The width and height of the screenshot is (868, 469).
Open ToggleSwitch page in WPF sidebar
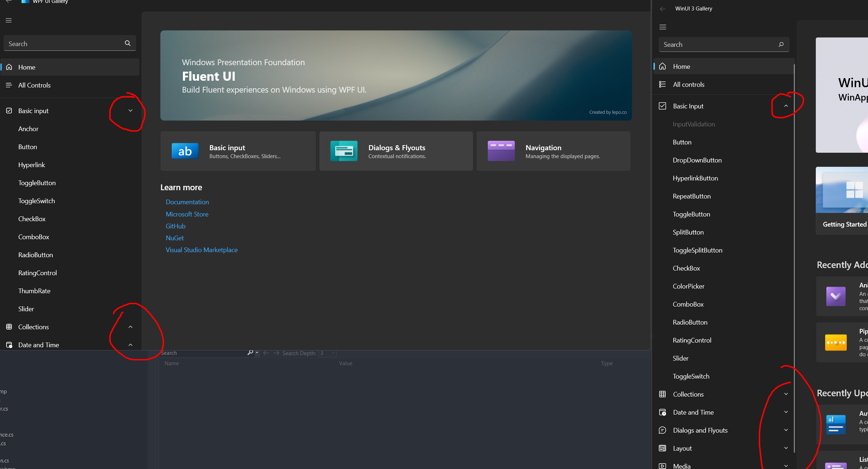point(37,201)
